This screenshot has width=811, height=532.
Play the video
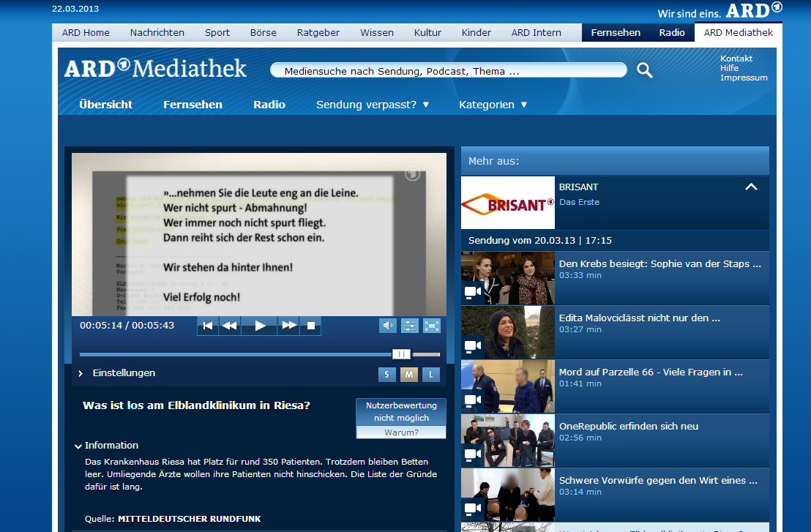coord(260,326)
